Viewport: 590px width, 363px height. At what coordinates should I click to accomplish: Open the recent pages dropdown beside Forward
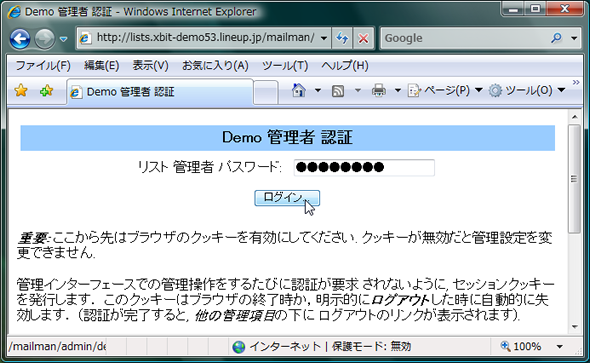(64, 39)
